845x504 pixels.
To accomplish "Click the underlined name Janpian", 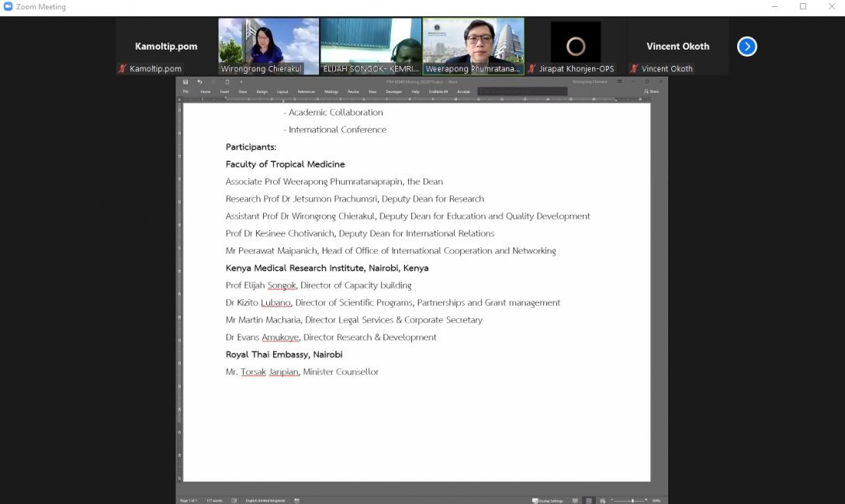I will (x=283, y=371).
